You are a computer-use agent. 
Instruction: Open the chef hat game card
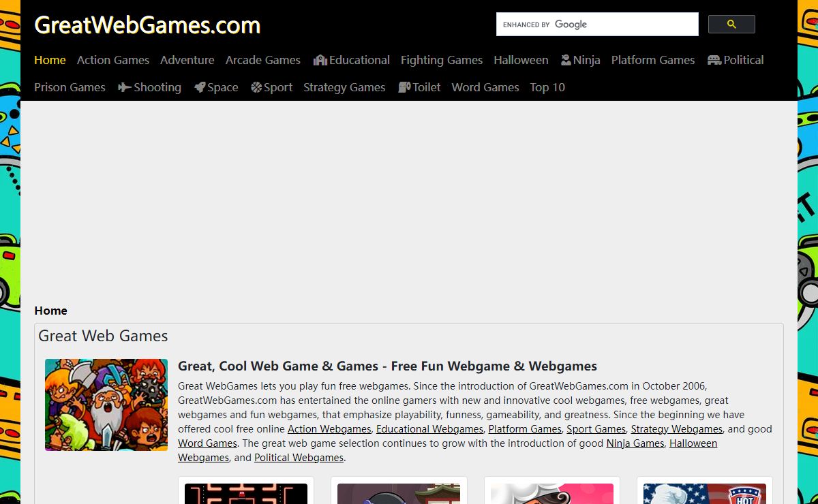click(552, 492)
